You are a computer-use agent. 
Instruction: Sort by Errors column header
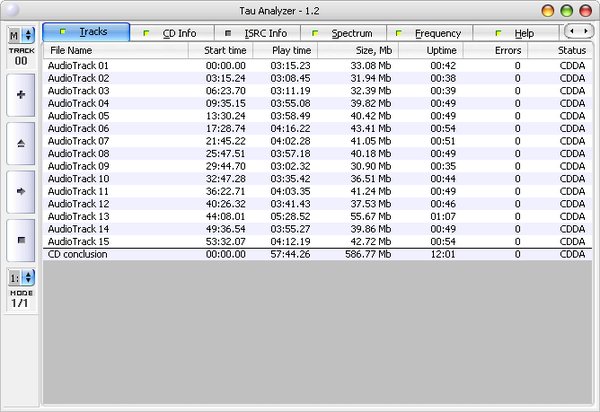pyautogui.click(x=496, y=50)
